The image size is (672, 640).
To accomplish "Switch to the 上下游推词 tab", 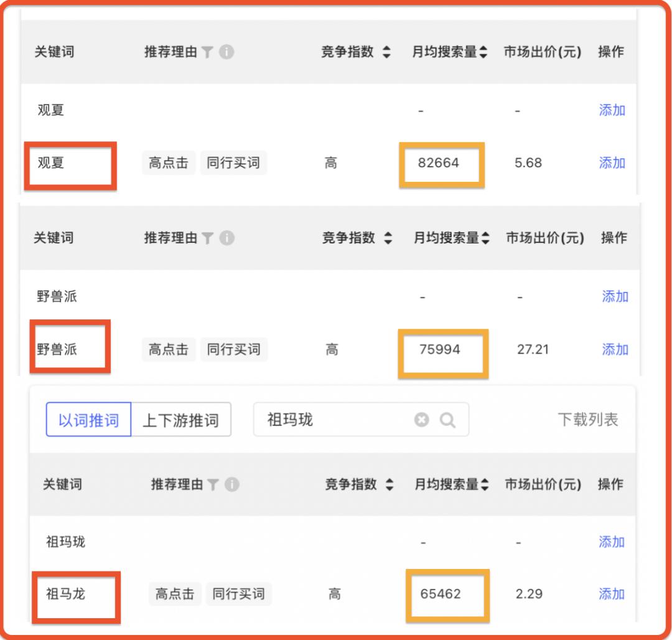I will click(x=180, y=420).
